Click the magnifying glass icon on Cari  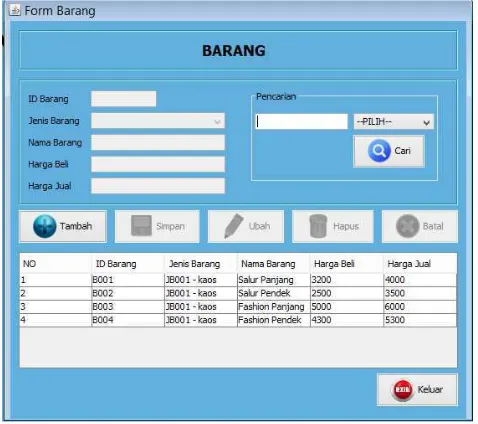coord(379,151)
